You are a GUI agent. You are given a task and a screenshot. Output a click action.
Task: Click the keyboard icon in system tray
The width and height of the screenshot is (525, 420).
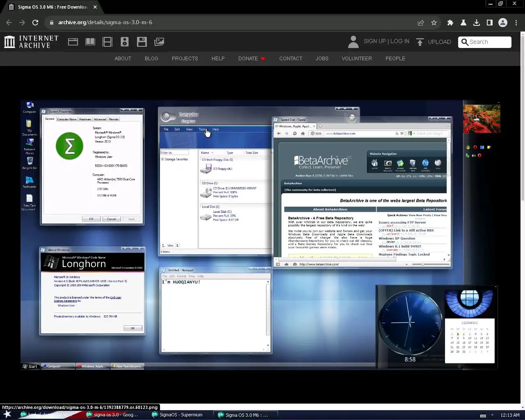pyautogui.click(x=483, y=415)
